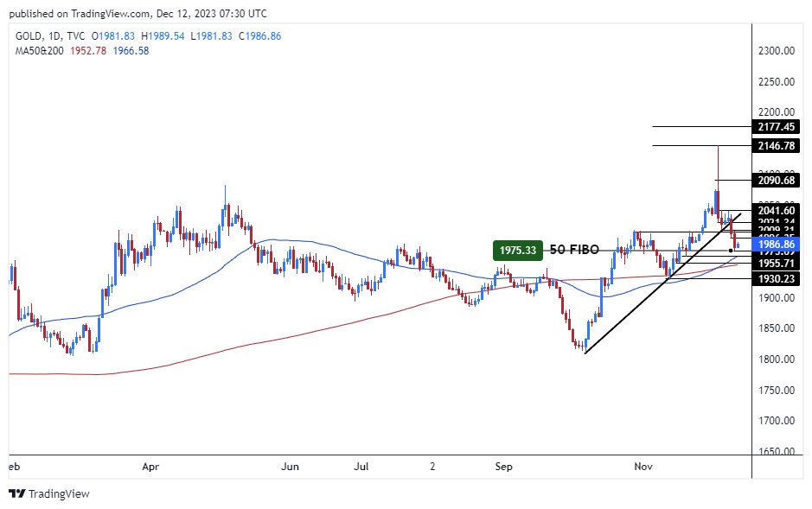Image resolution: width=812 pixels, height=509 pixels.
Task: Click the Jun label on time axis
Action: (x=291, y=467)
